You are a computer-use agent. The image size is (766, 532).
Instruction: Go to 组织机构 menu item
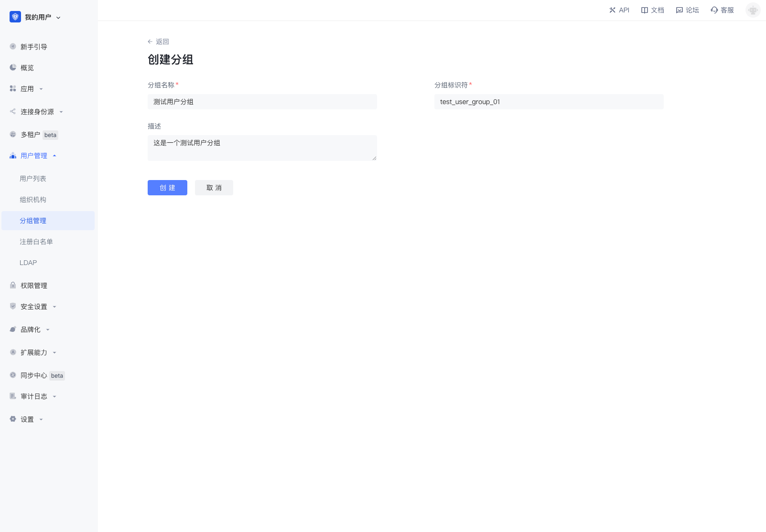(x=33, y=200)
